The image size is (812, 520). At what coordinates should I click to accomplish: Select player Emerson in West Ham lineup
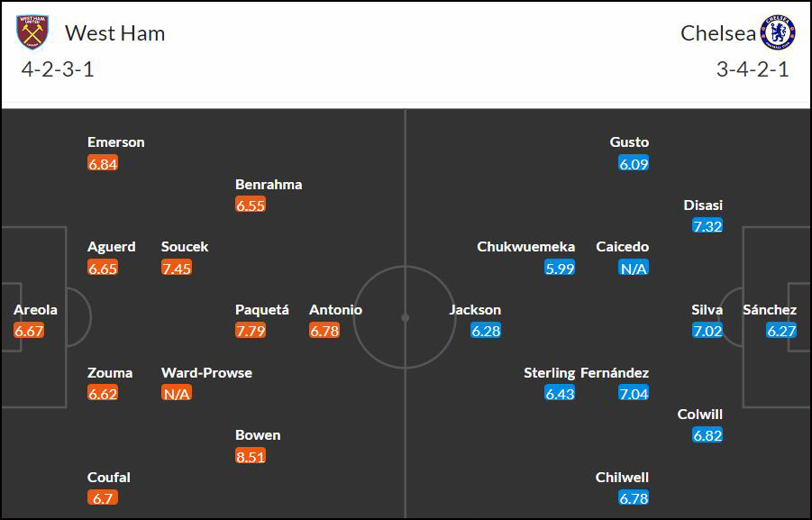pos(116,141)
